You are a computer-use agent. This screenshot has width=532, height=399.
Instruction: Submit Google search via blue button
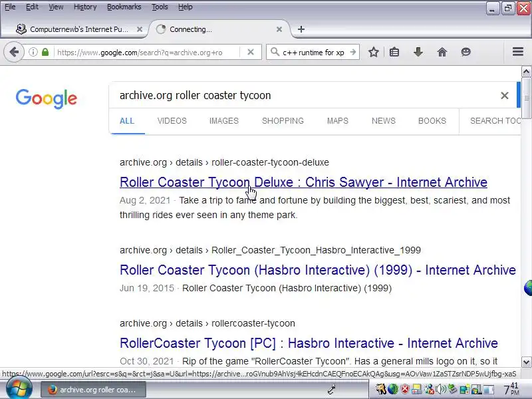point(519,95)
